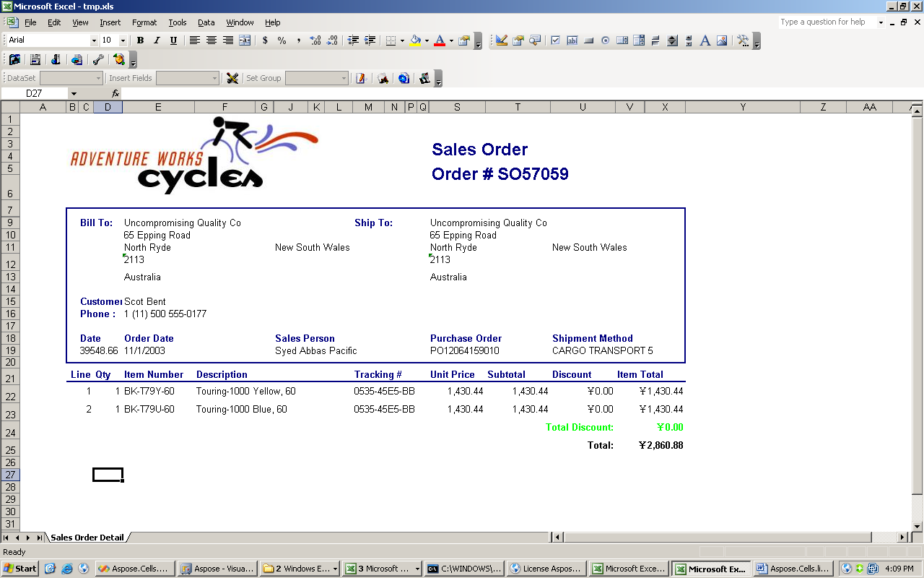Click the Type a question help box
This screenshot has height=578, width=924.
click(x=826, y=22)
